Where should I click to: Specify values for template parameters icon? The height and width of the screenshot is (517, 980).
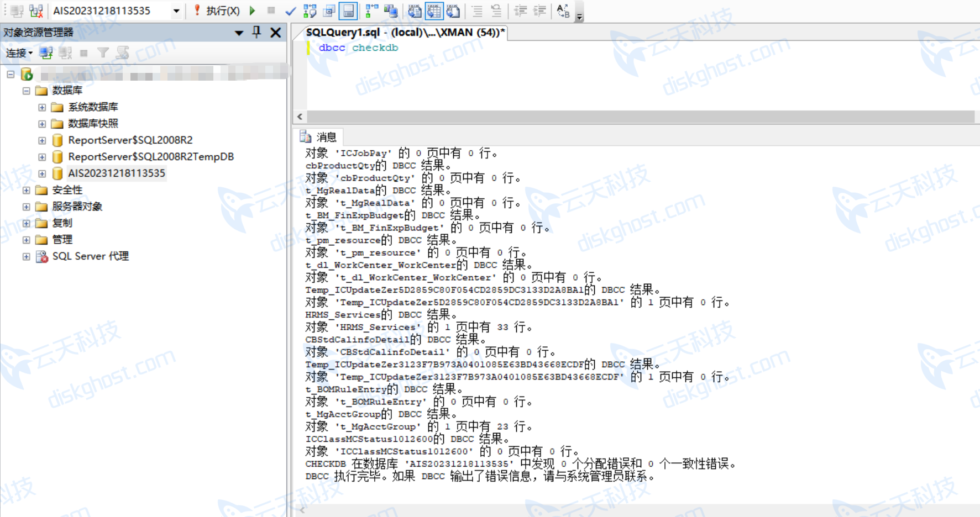tap(563, 10)
